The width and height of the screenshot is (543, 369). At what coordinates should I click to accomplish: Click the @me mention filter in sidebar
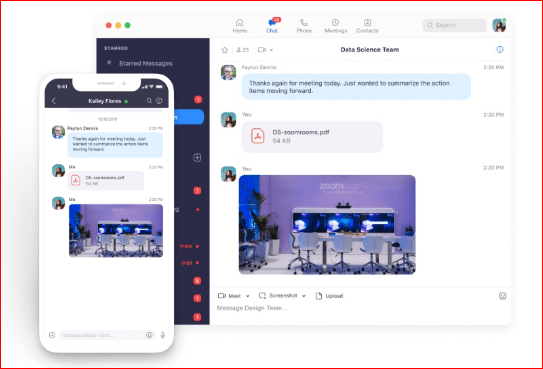pos(186,246)
